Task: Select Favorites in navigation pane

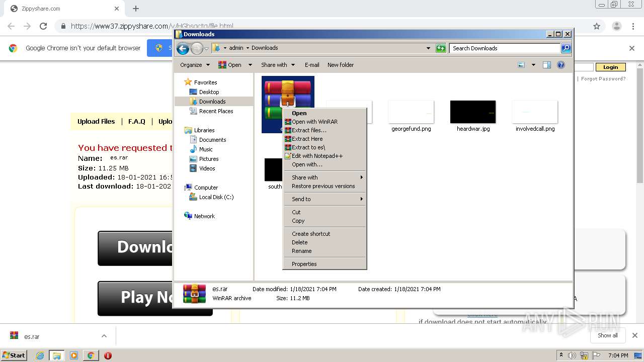Action: (205, 82)
